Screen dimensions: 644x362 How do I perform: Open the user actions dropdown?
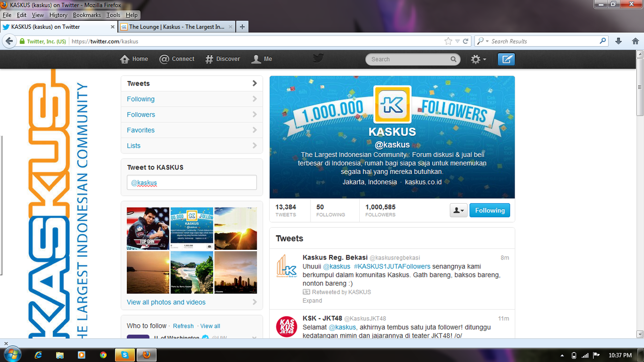(x=458, y=210)
